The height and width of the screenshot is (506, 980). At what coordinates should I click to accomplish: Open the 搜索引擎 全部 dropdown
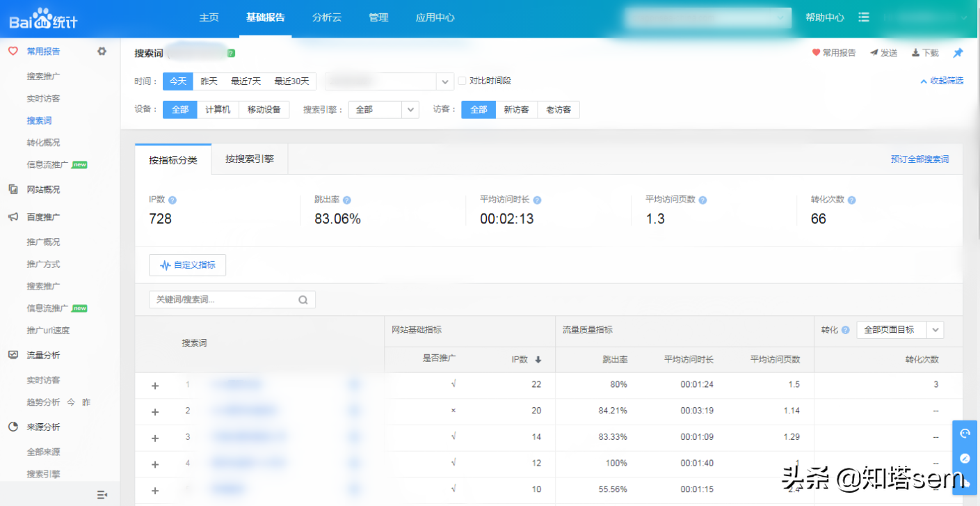[384, 110]
